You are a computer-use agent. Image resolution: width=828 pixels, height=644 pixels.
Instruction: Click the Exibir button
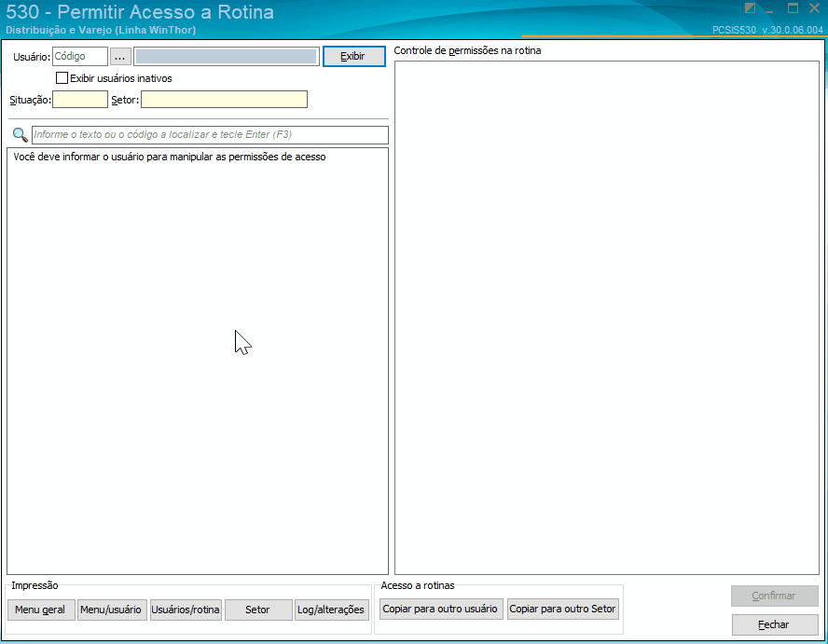click(x=353, y=57)
